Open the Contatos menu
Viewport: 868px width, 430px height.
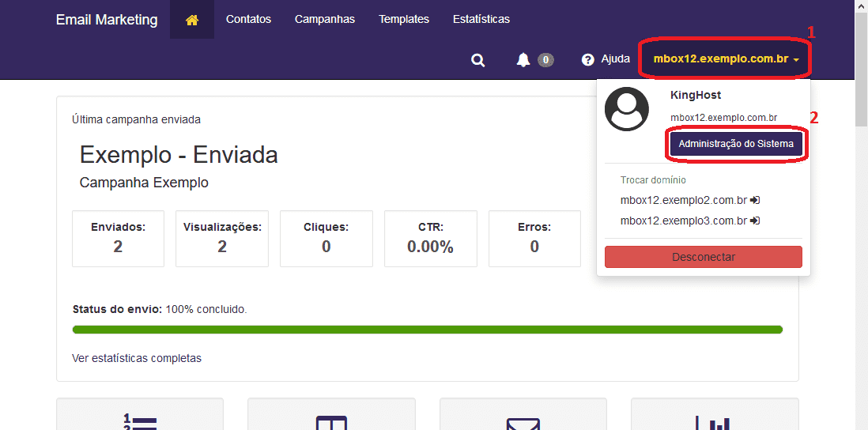(248, 20)
